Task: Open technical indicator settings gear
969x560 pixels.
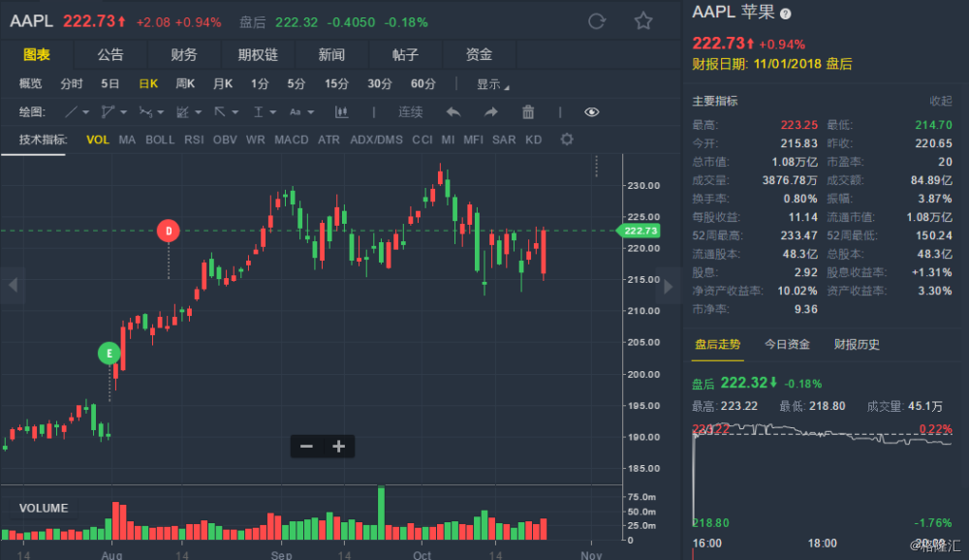Action: [567, 140]
